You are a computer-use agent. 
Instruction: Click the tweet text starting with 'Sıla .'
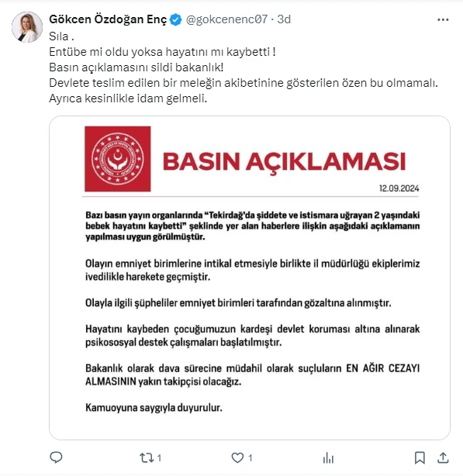244,67
